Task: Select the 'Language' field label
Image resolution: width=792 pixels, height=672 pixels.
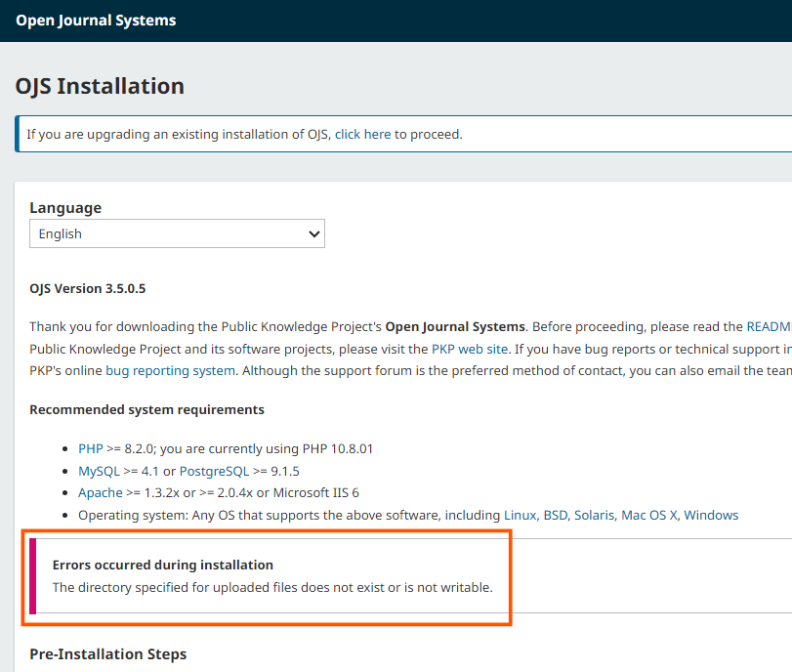Action: [x=65, y=208]
